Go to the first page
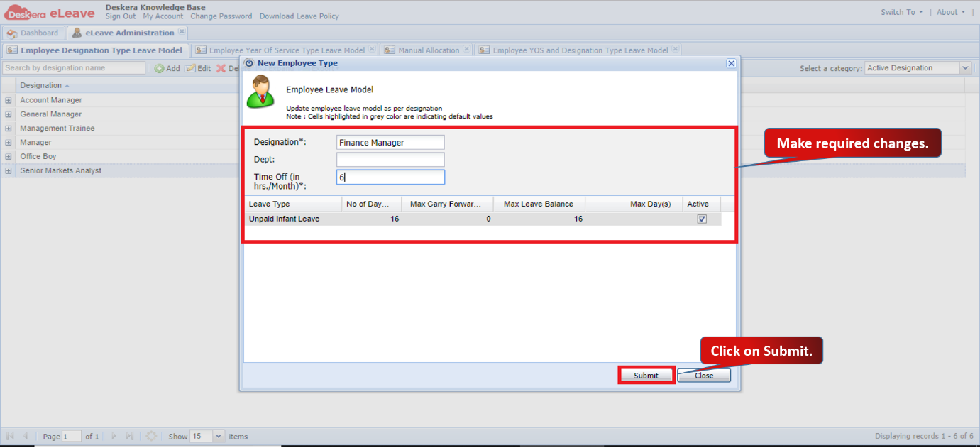Image resolution: width=980 pixels, height=448 pixels. coord(10,436)
